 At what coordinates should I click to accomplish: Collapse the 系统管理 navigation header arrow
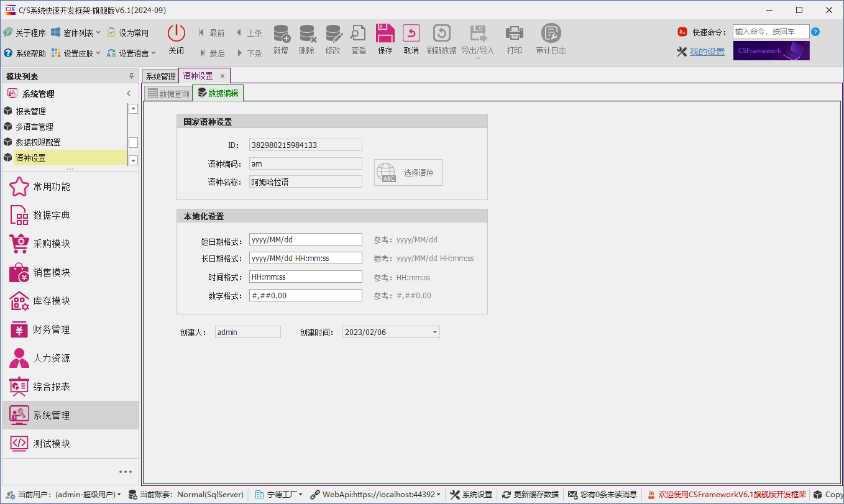click(x=129, y=94)
